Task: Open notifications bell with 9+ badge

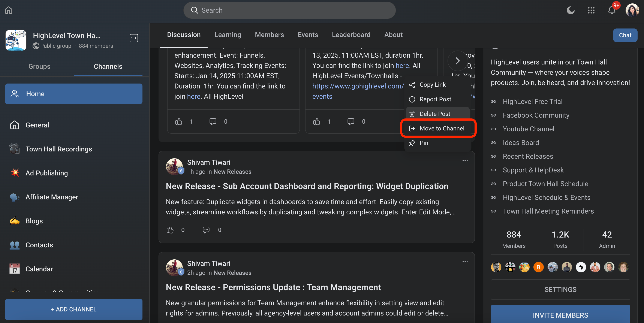Action: click(x=611, y=10)
